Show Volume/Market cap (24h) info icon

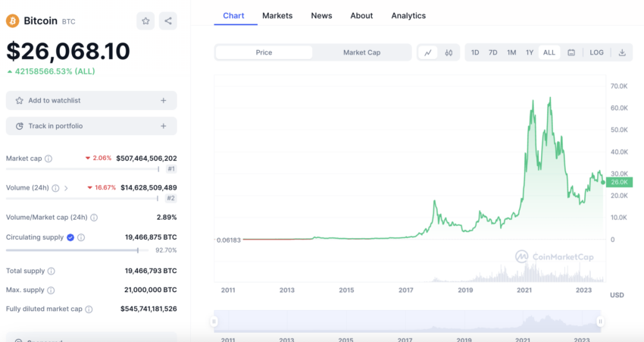tap(94, 218)
